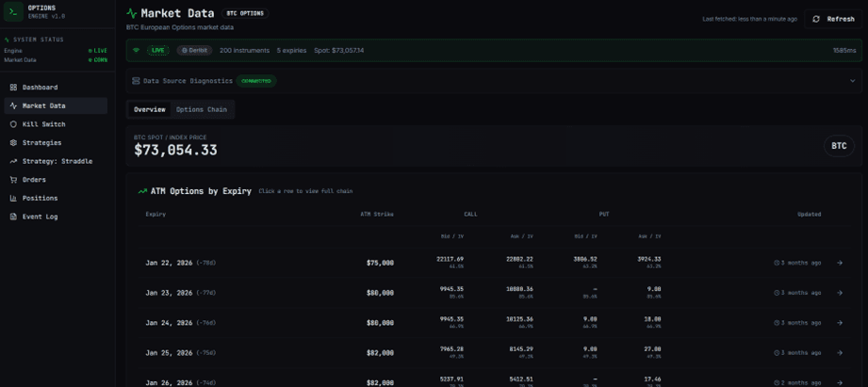868x387 pixels.
Task: Click the $82,000 strike on Jan 25 row
Action: coord(380,352)
